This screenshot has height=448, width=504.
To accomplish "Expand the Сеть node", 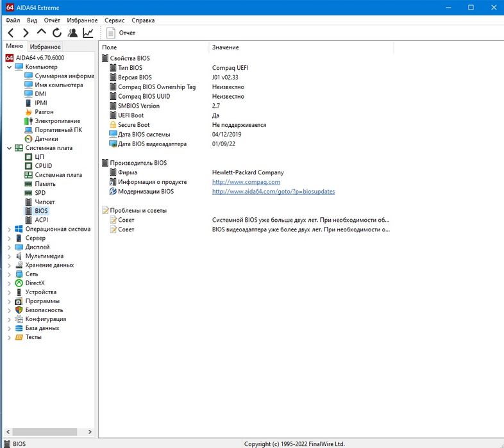I will point(10,274).
